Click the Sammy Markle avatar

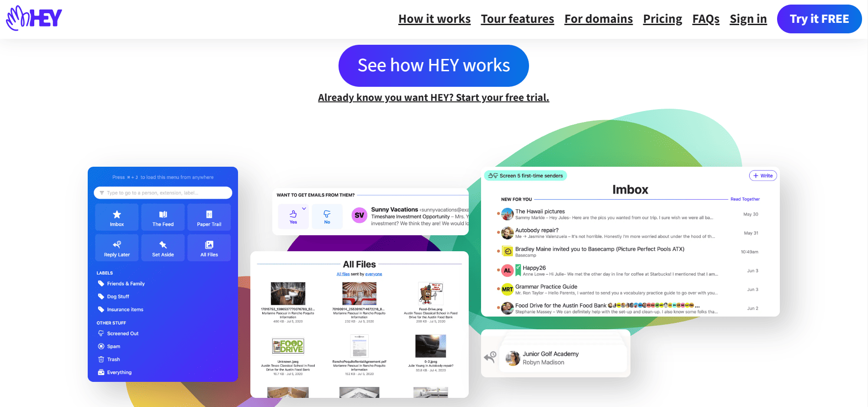[508, 214]
